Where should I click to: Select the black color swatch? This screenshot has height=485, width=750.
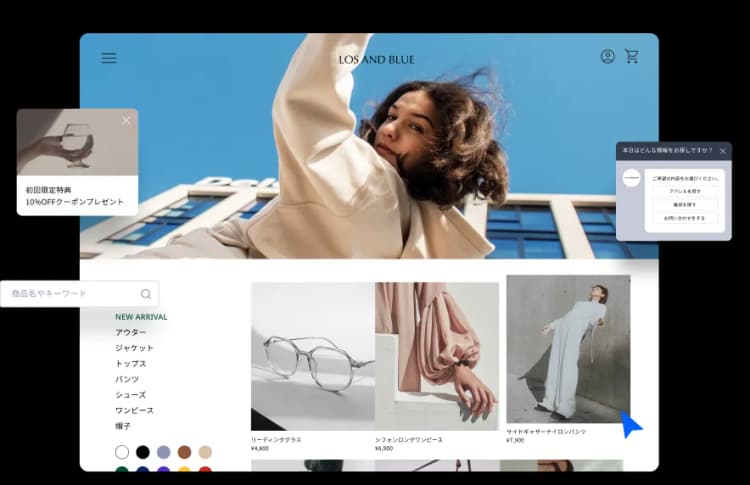click(143, 452)
